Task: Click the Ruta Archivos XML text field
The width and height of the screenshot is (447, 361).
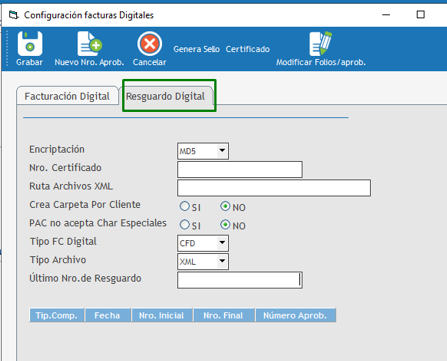Action: 274,188
